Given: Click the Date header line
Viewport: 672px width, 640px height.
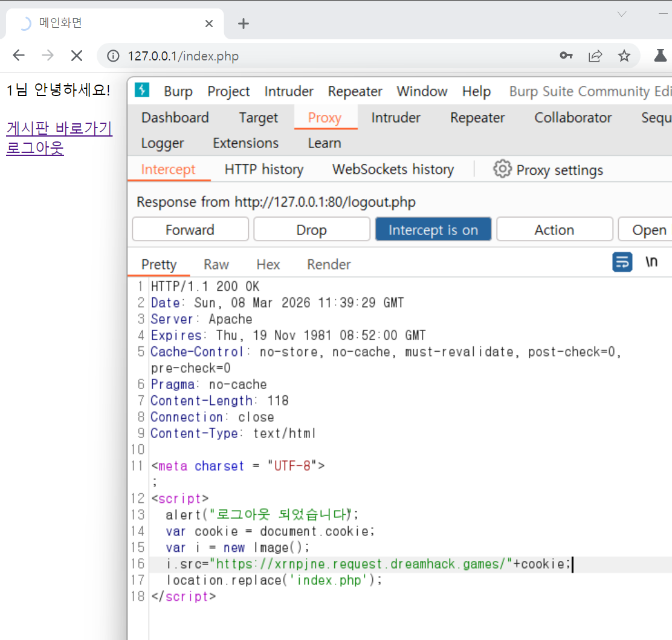Looking at the screenshot, I should 277,303.
